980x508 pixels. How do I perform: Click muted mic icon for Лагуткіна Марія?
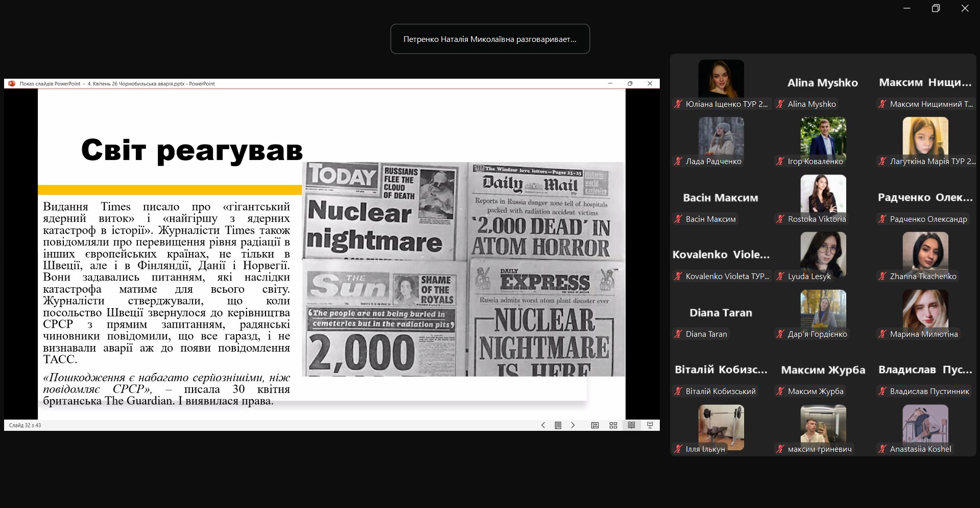pyautogui.click(x=882, y=161)
